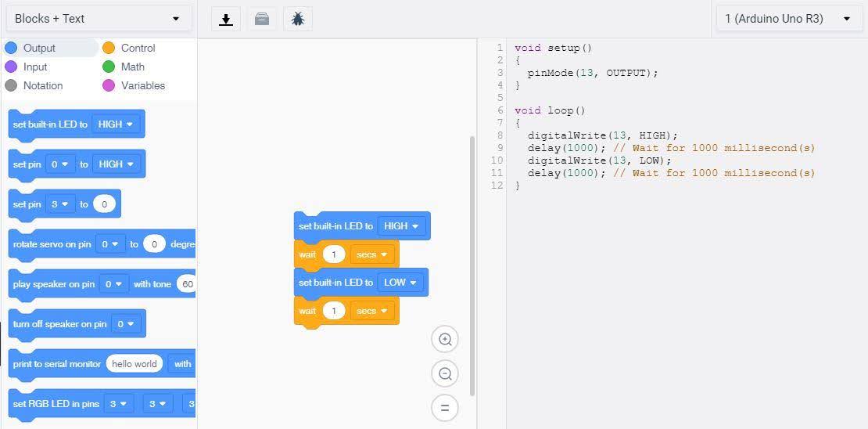
Task: Start the debugger bug icon
Action: coord(298,19)
